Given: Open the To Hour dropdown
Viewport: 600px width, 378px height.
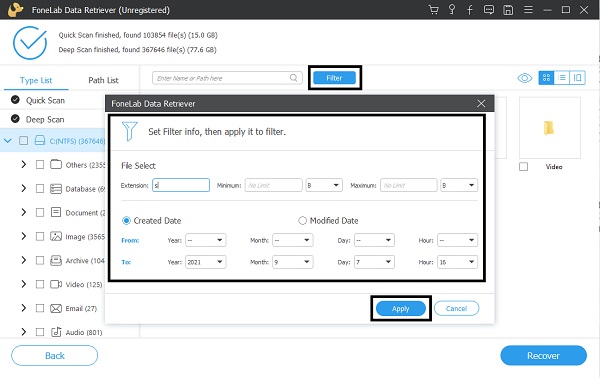Looking at the screenshot, I should coord(457,262).
